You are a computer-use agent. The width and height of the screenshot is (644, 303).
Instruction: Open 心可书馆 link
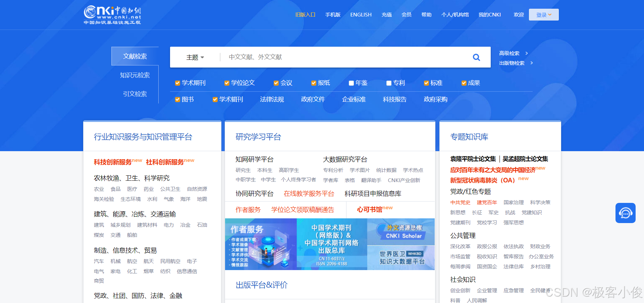(370, 210)
